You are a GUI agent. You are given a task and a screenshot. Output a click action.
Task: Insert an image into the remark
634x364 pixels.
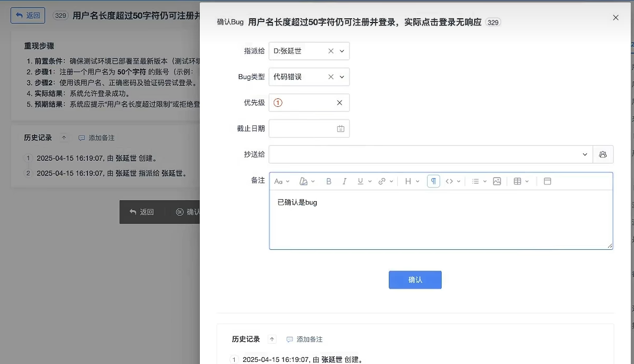497,181
